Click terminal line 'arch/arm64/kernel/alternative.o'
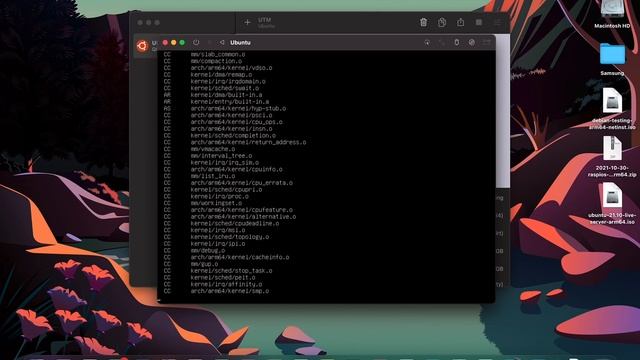640x360 pixels. pos(243,216)
